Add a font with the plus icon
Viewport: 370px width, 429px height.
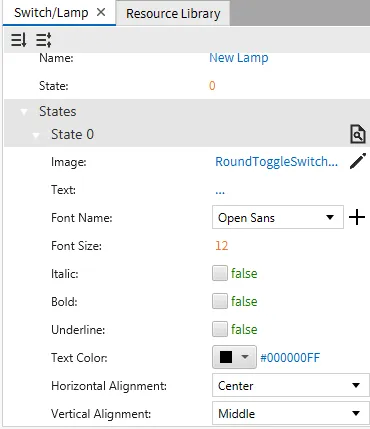[357, 218]
